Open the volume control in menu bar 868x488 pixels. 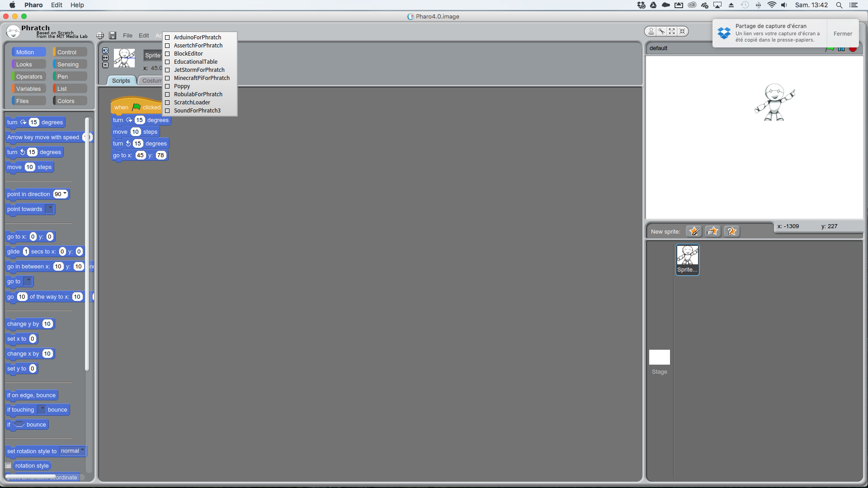pos(784,5)
